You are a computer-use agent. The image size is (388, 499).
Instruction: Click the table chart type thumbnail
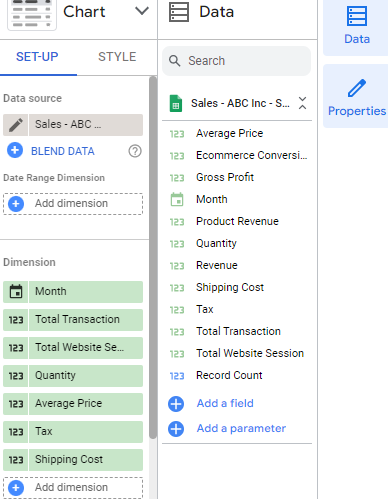(32, 14)
